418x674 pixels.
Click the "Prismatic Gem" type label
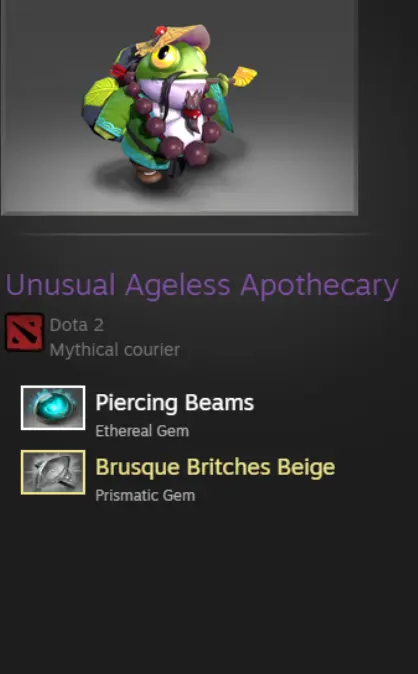pos(145,495)
